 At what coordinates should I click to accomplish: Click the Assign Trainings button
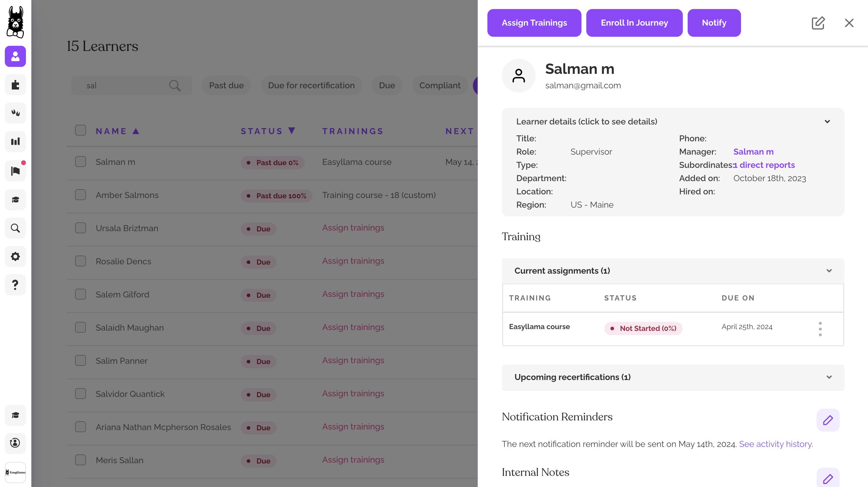[534, 23]
